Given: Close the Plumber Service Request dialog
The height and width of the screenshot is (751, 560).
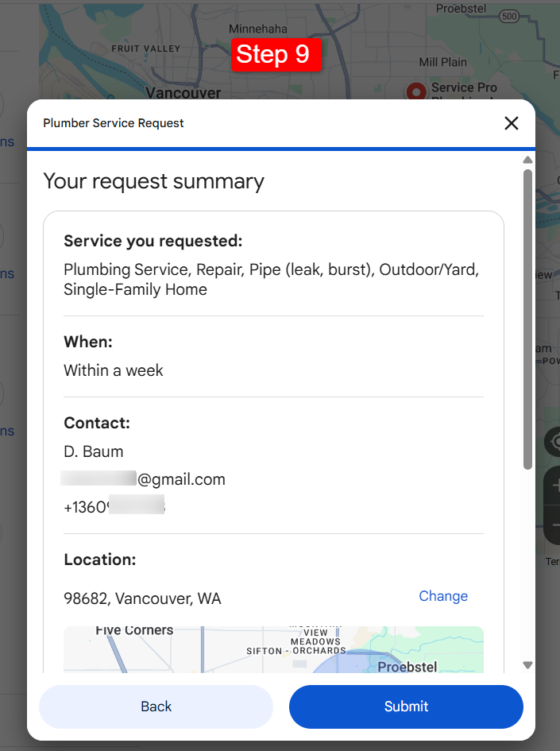Looking at the screenshot, I should (512, 123).
